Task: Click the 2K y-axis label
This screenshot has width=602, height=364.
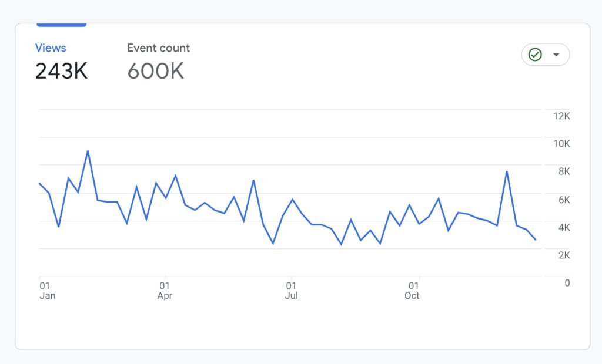Action: (564, 255)
